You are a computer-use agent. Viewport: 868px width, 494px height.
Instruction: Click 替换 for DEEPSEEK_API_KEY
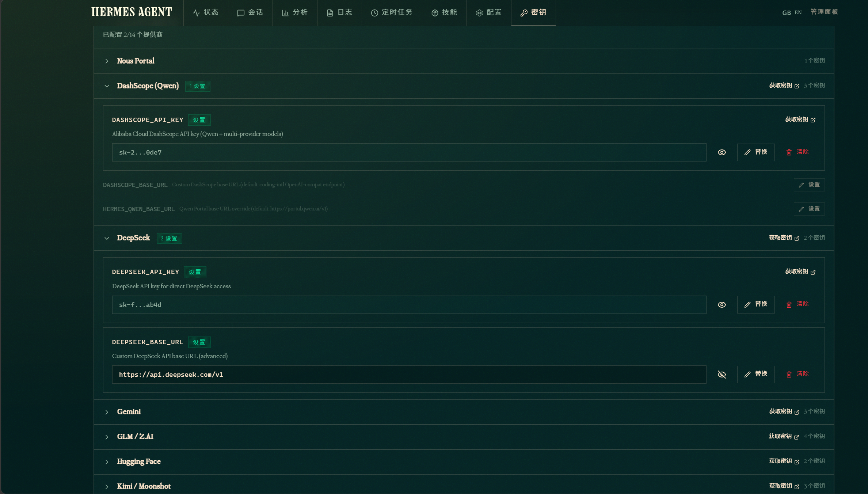tap(756, 305)
